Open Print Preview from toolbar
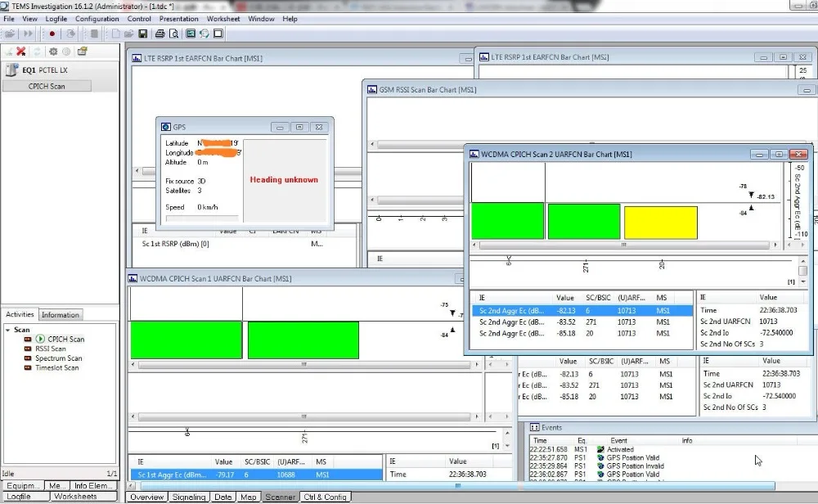818x504 pixels. 173,34
